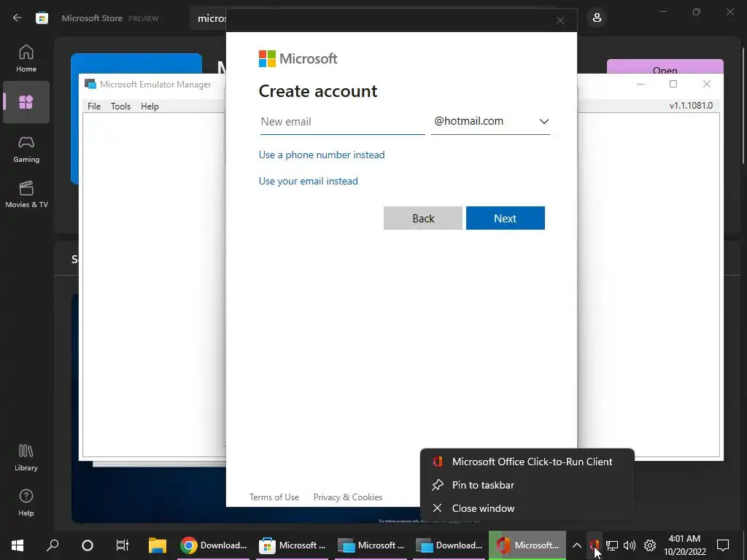Open the @hotmail.com domain dropdown

[x=490, y=122]
